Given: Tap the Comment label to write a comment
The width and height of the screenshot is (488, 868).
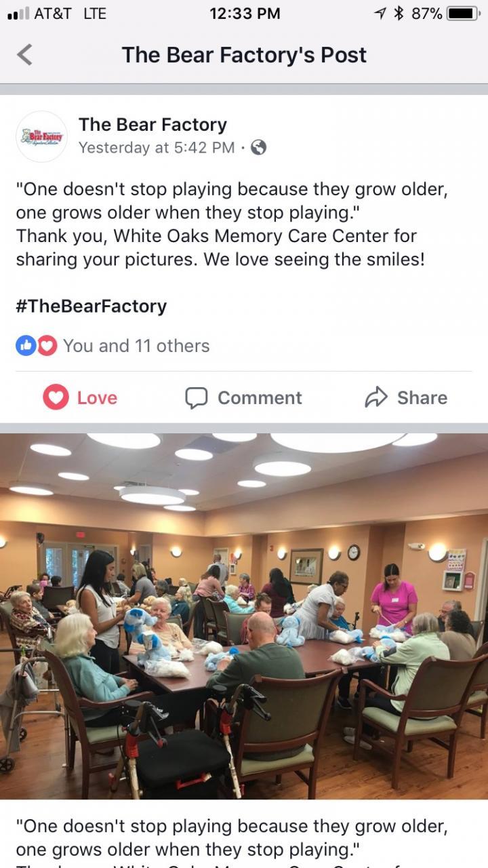Looking at the screenshot, I should pyautogui.click(x=260, y=397).
